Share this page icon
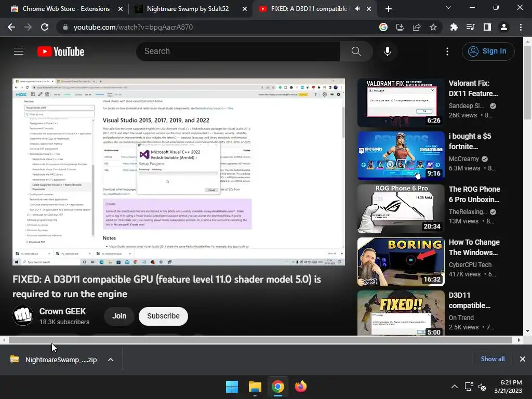 tap(416, 27)
